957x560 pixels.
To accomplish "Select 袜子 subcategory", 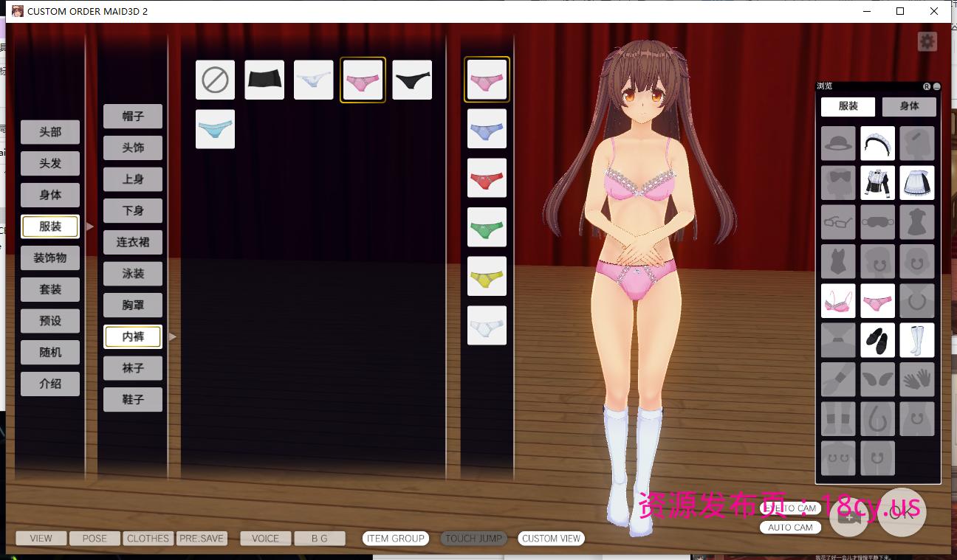I will point(133,368).
